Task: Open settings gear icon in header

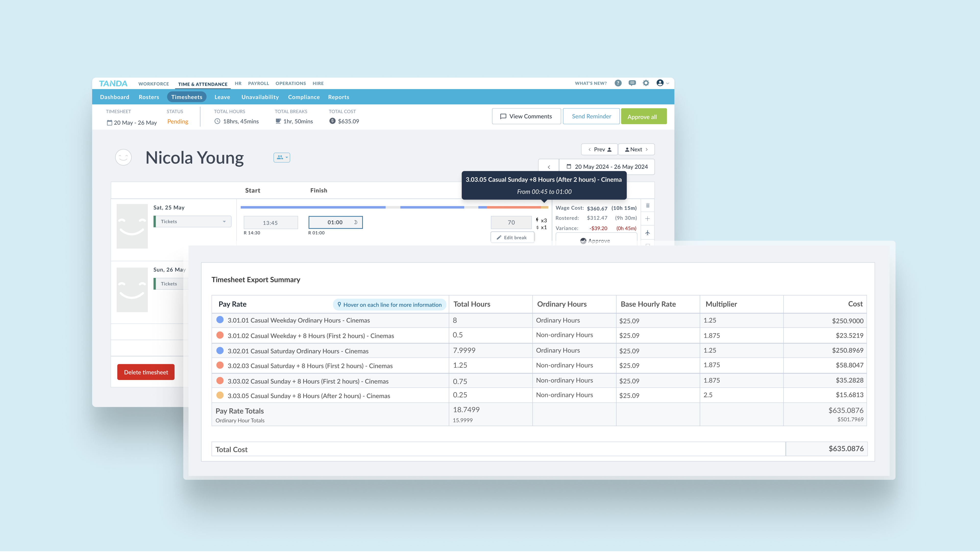Action: click(646, 83)
